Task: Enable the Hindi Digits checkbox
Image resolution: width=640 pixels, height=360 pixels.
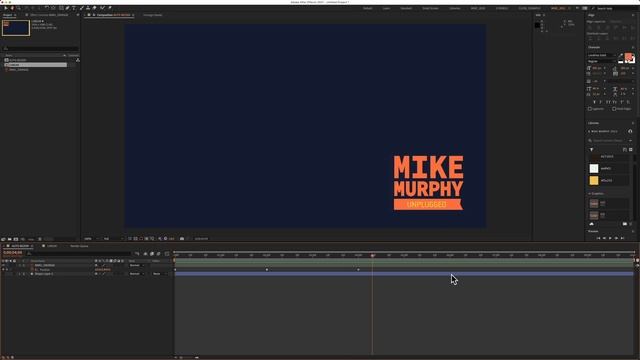Action: pos(614,109)
